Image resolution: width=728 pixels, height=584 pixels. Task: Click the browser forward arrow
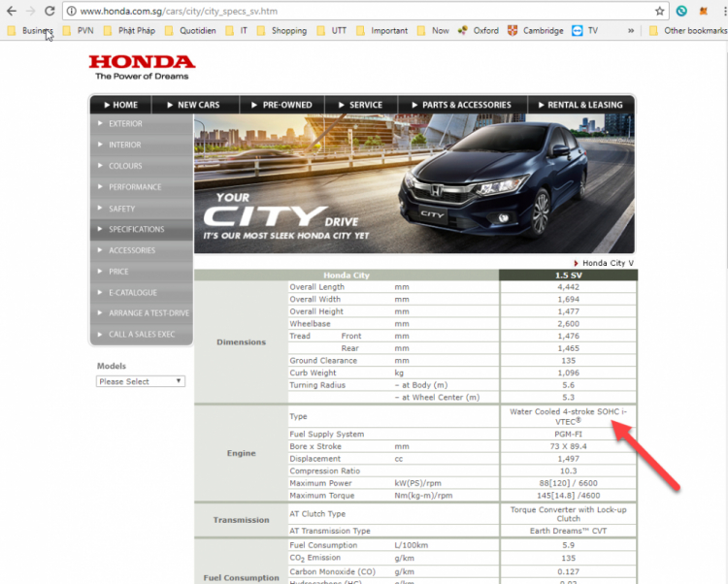tap(31, 11)
